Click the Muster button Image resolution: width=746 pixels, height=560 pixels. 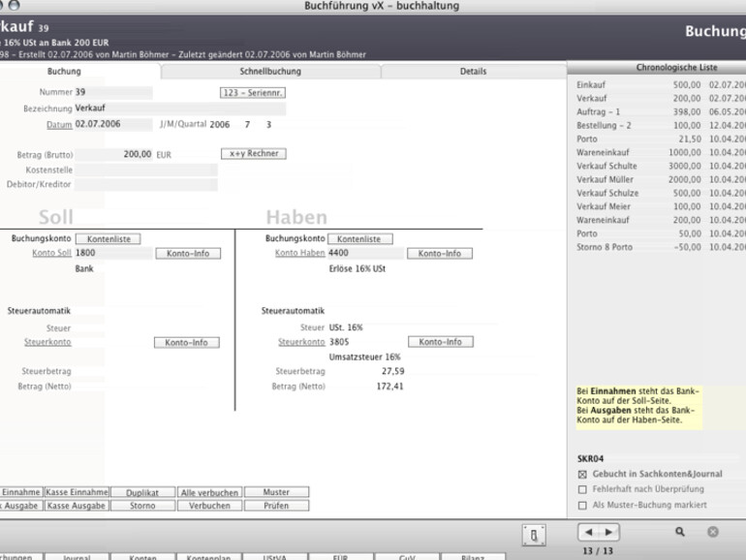[276, 492]
